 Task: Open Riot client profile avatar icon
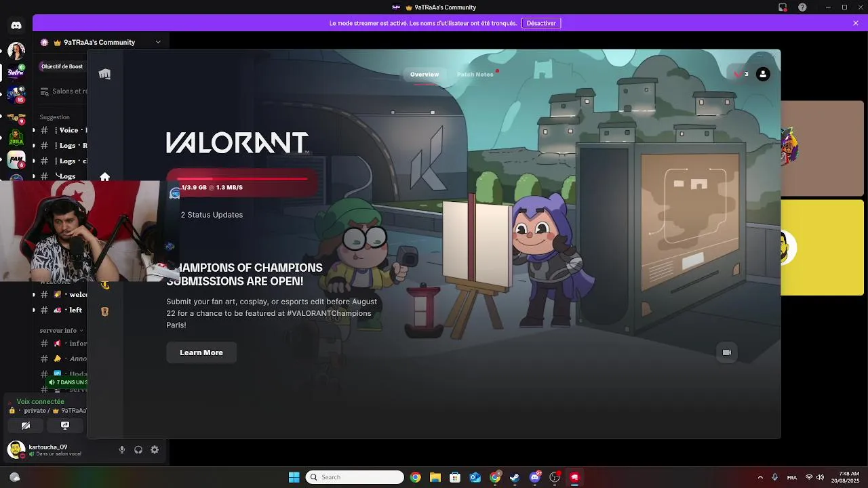click(x=763, y=75)
